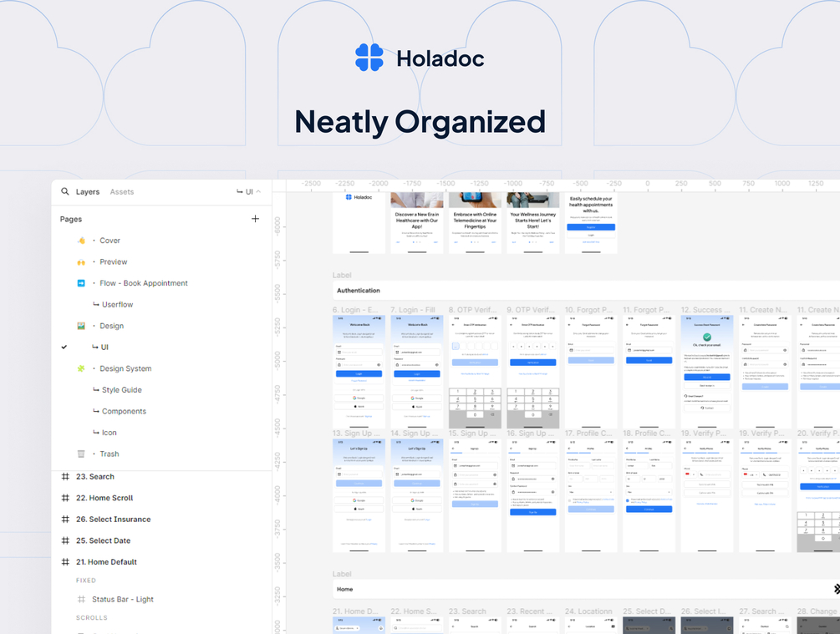Select the Authentication label bar on canvas
This screenshot has width=840, height=634.
pos(586,290)
